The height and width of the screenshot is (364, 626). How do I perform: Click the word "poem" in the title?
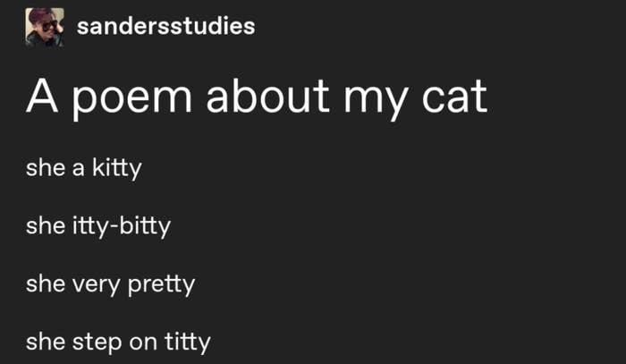(x=131, y=102)
